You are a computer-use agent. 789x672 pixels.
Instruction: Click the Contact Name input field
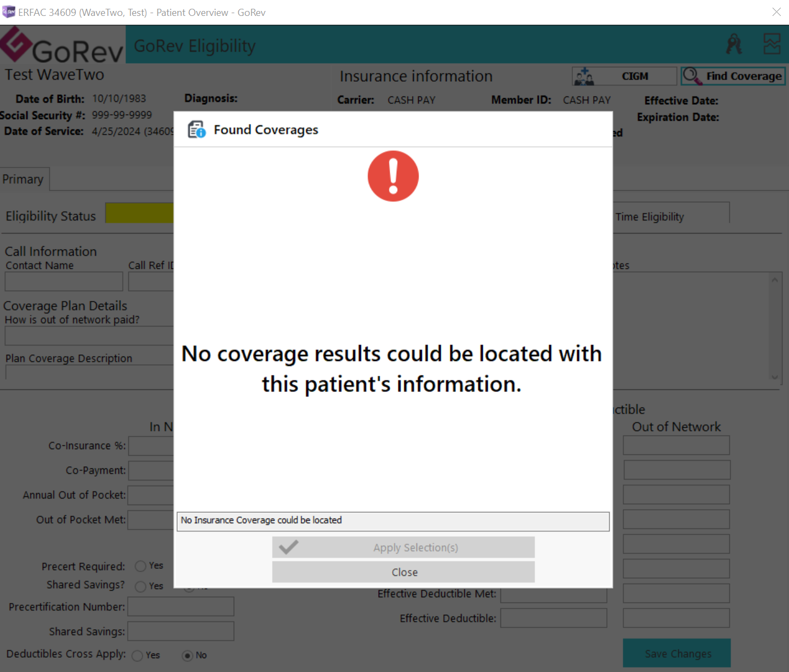point(64,281)
